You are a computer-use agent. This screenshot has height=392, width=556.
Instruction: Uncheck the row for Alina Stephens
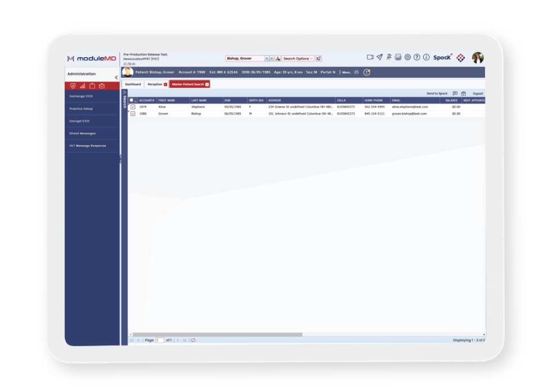[132, 106]
